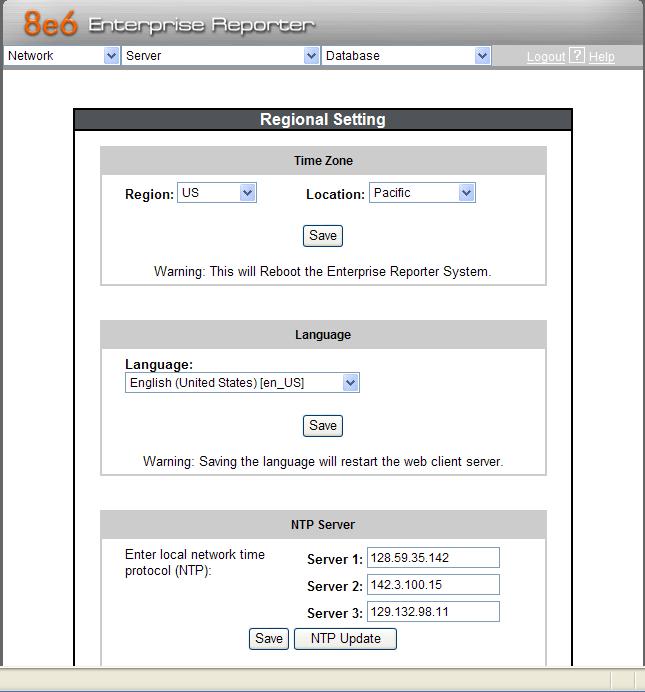The height and width of the screenshot is (692, 645).
Task: Click the Regional Setting title bar
Action: pyautogui.click(x=322, y=120)
